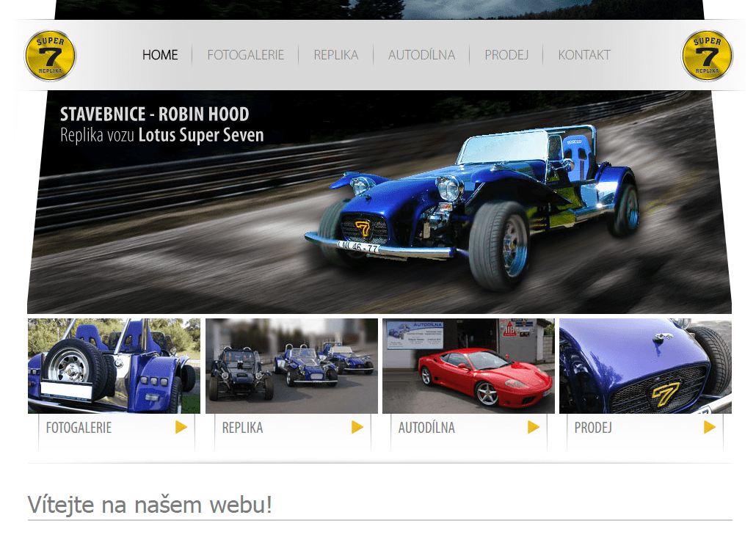Click the three parked replicas thumbnail
Viewport: 756px width, 537px height.
(x=291, y=366)
